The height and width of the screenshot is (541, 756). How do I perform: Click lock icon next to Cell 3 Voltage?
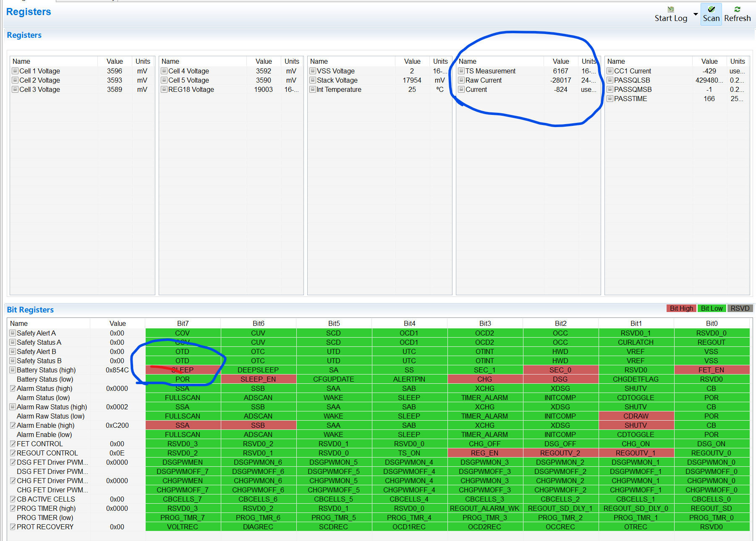tap(15, 89)
